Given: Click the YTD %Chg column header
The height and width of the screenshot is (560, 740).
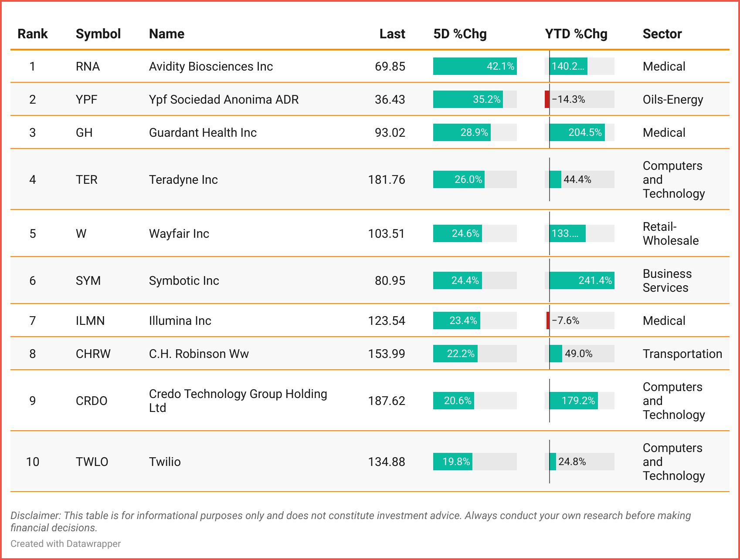Looking at the screenshot, I should pyautogui.click(x=576, y=34).
